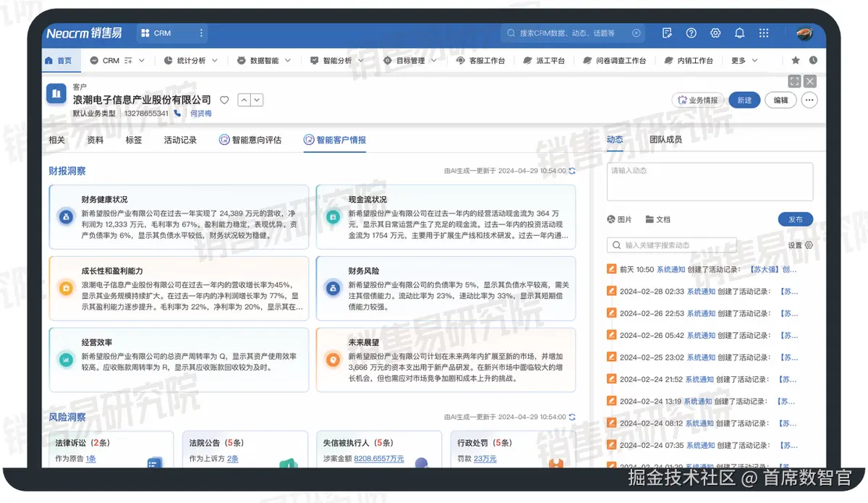Click the 新建 button

click(744, 100)
